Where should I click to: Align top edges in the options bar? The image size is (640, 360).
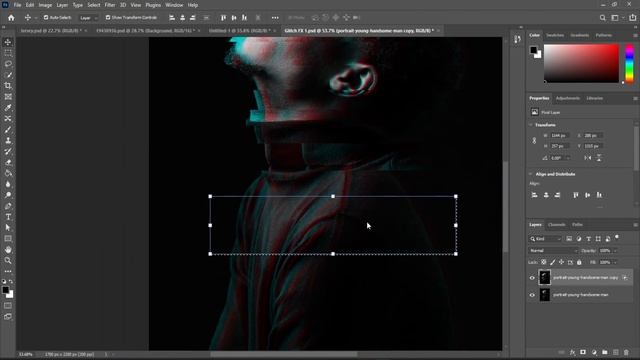click(x=223, y=18)
